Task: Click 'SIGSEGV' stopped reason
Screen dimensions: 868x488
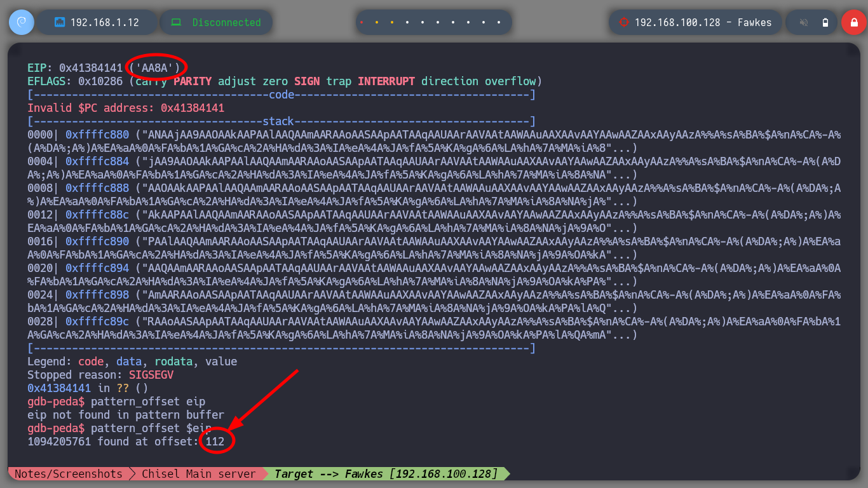Action: [151, 375]
